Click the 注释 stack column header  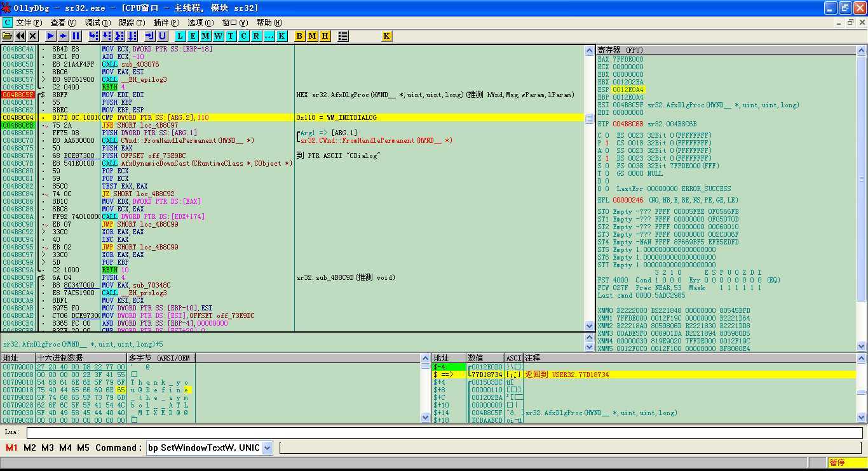(x=690, y=358)
